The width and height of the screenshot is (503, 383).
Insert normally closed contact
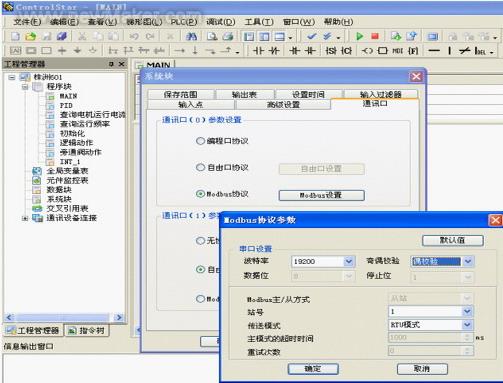click(274, 51)
